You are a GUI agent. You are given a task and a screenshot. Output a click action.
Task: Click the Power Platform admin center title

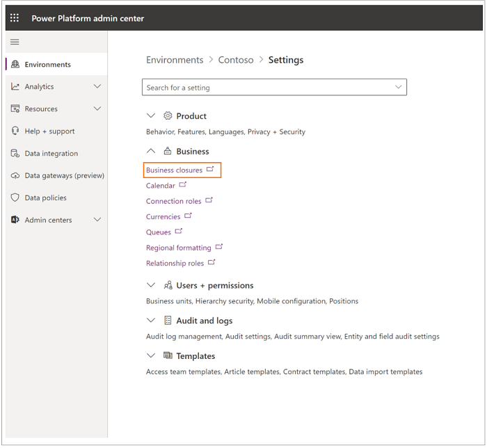(88, 18)
